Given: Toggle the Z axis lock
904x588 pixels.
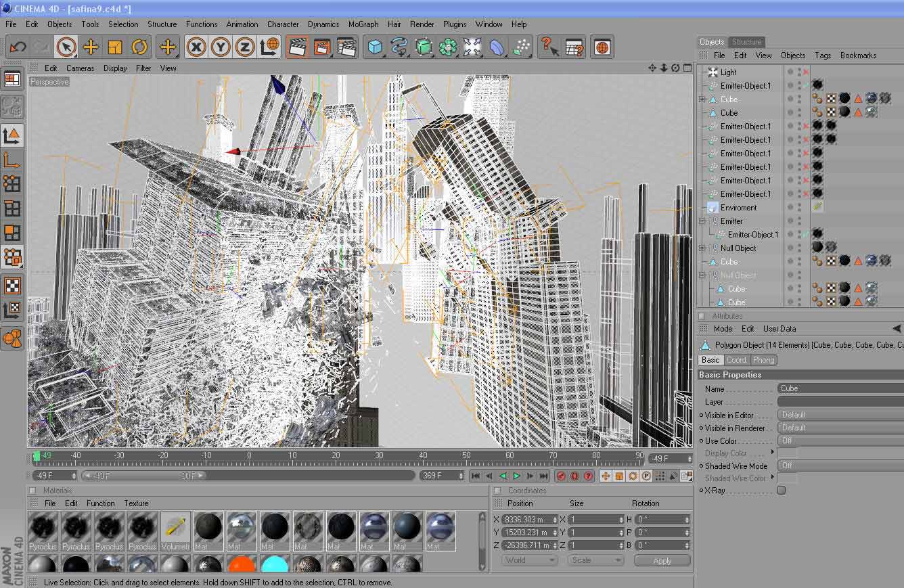Looking at the screenshot, I should tap(245, 47).
